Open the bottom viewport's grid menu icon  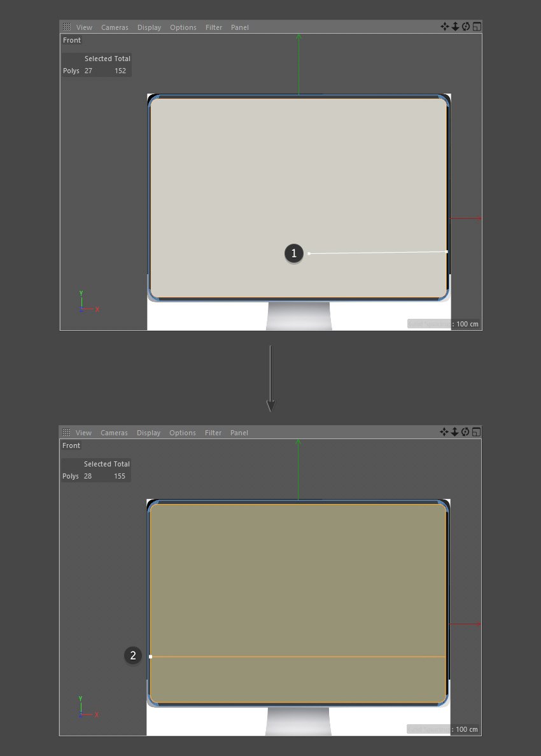(66, 432)
